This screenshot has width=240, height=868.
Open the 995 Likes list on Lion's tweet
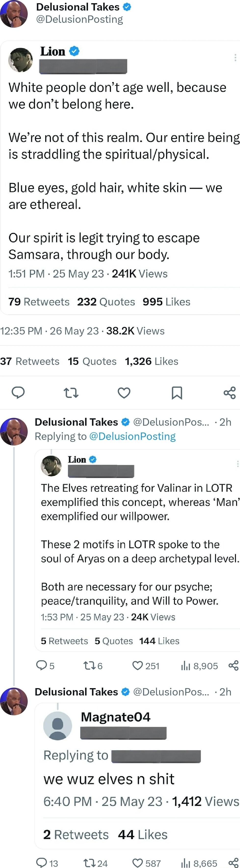[x=166, y=302]
